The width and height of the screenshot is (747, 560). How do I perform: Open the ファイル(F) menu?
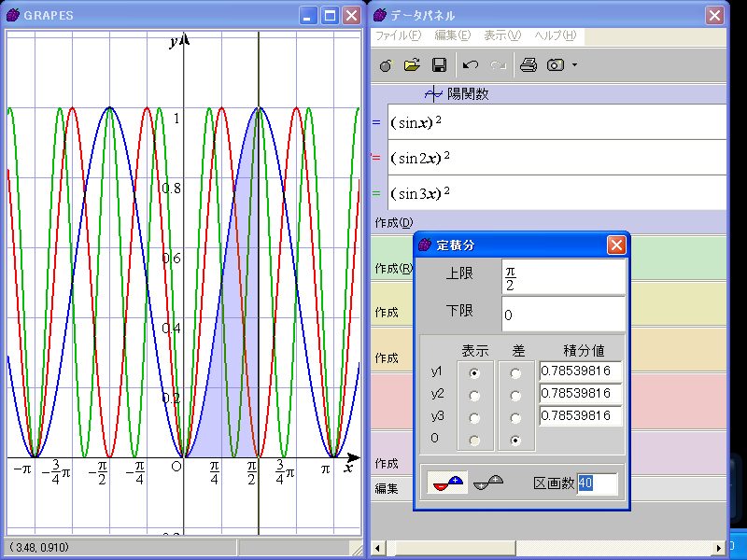click(398, 36)
